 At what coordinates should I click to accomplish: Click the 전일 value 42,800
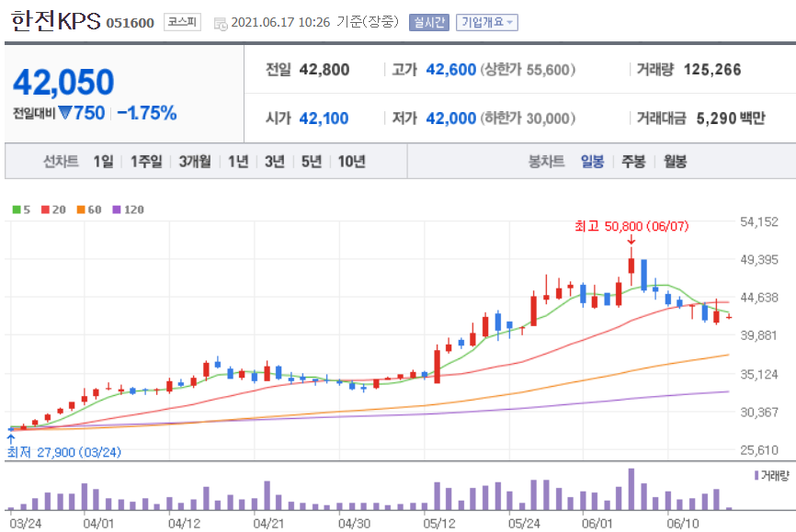click(x=324, y=70)
